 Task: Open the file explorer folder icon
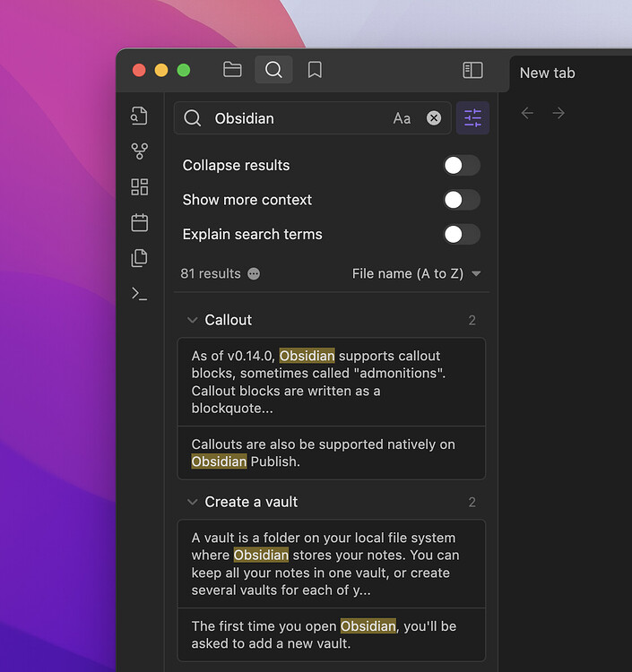pos(232,70)
